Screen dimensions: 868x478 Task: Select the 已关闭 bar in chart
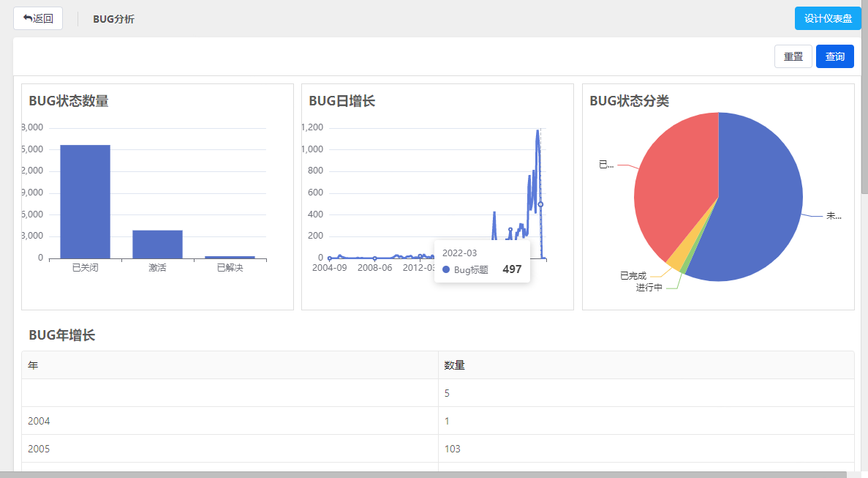click(85, 201)
